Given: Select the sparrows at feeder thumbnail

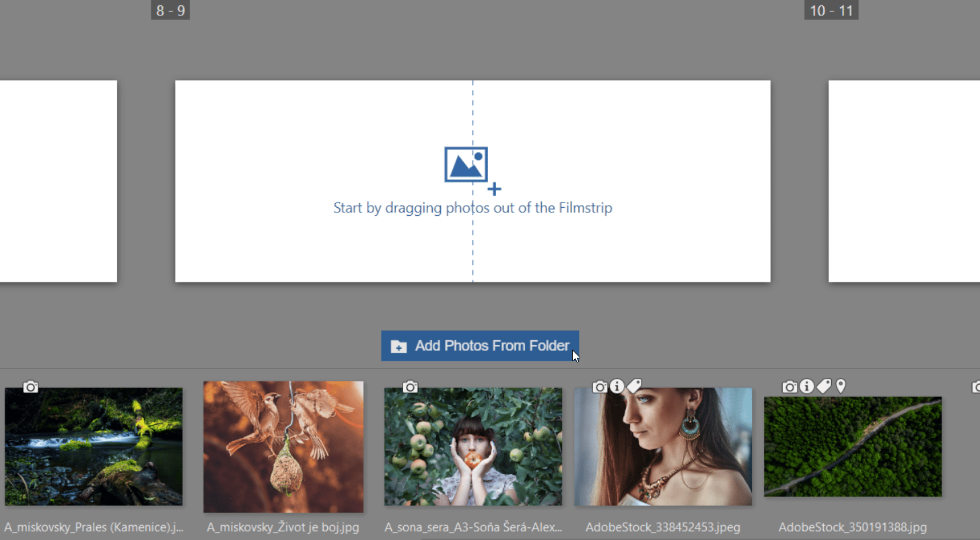Looking at the screenshot, I should 283,447.
